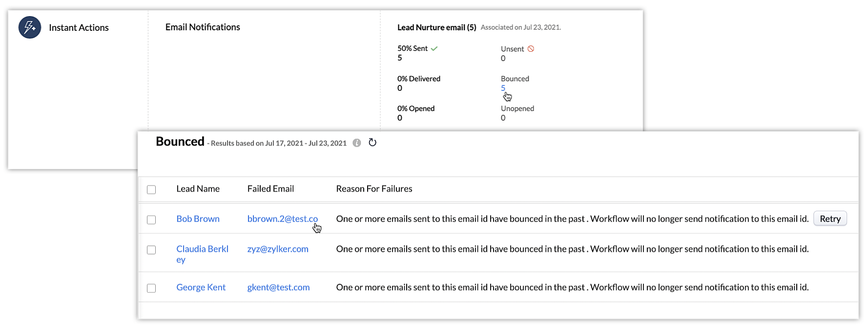Click the green Sent checkmark icon

click(434, 48)
